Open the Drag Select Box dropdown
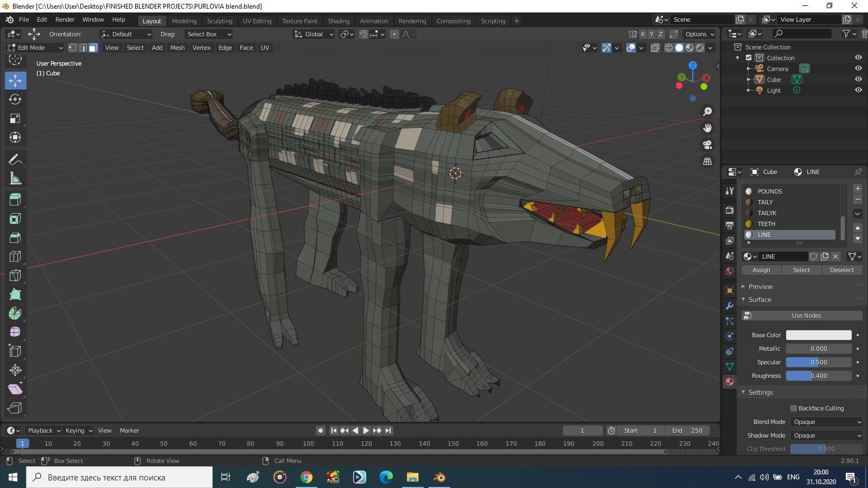Viewport: 868px width, 488px height. tap(208, 34)
